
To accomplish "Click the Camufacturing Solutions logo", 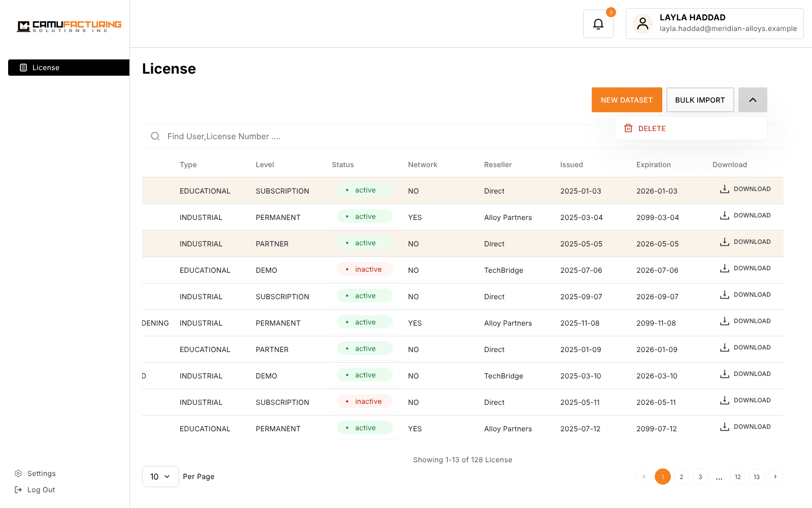I will point(69,26).
